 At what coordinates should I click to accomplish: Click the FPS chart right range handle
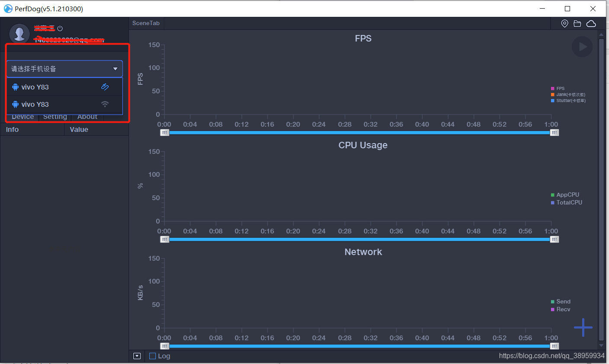coord(554,133)
